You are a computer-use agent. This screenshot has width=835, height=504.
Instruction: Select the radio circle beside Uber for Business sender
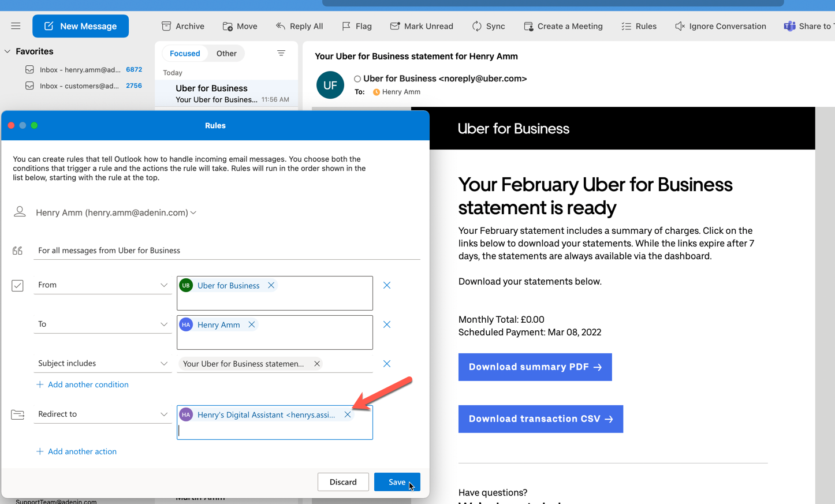click(x=357, y=79)
